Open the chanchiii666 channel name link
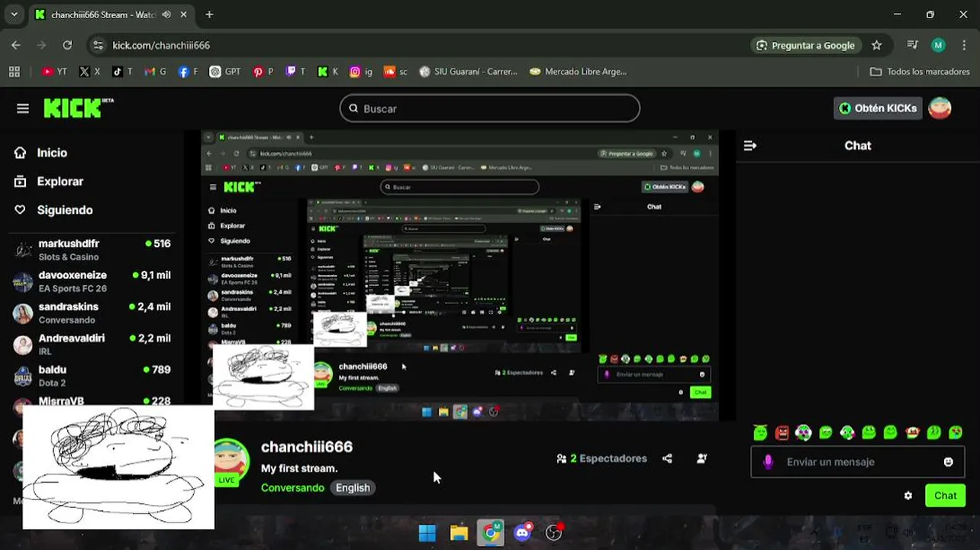This screenshot has height=550, width=980. pos(307,447)
